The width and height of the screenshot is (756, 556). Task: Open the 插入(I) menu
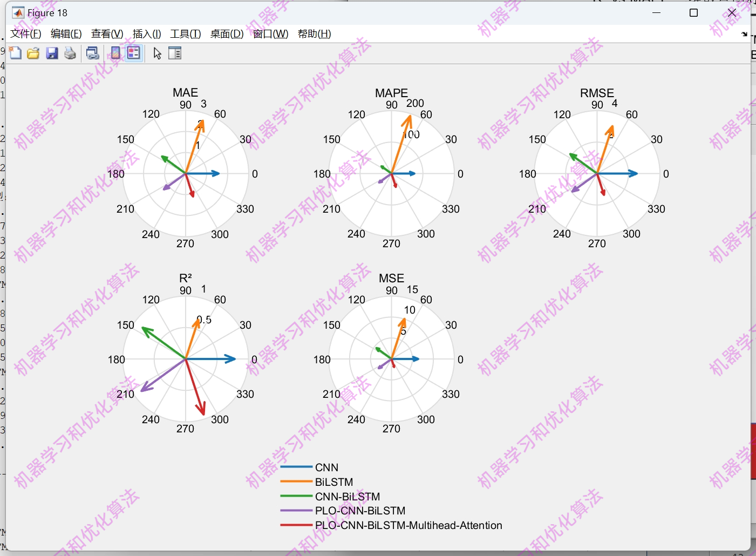click(x=147, y=34)
